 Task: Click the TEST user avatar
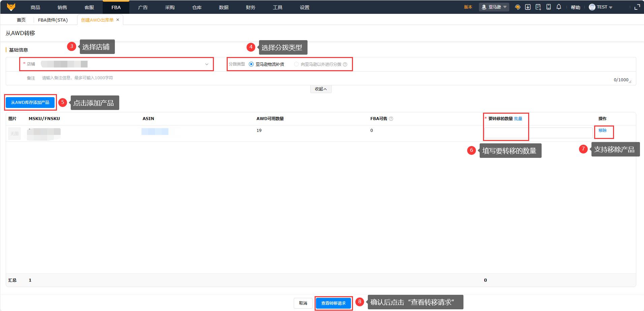(592, 7)
